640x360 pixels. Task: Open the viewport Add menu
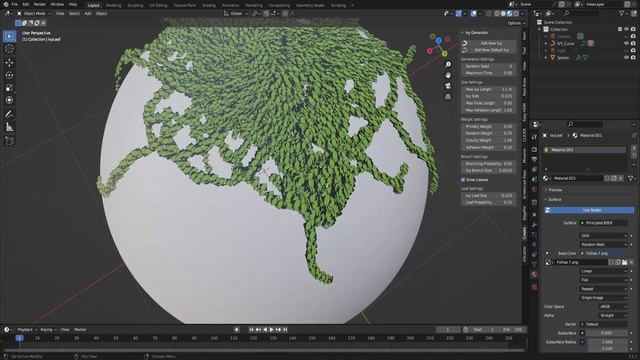pos(88,13)
